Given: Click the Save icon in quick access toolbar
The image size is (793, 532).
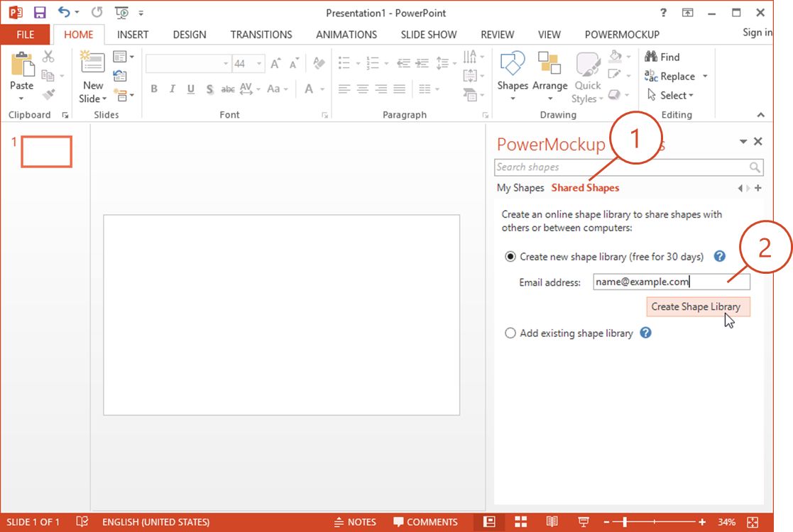Looking at the screenshot, I should coord(40,13).
